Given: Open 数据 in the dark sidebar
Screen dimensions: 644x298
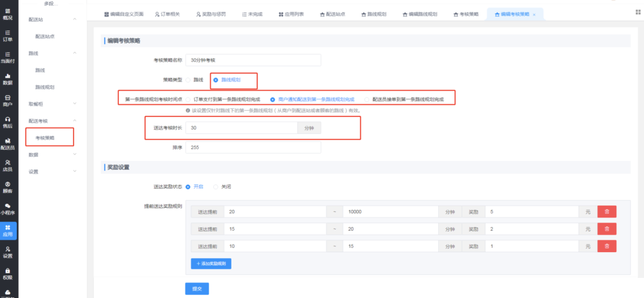Looking at the screenshot, I should pyautogui.click(x=8, y=79).
